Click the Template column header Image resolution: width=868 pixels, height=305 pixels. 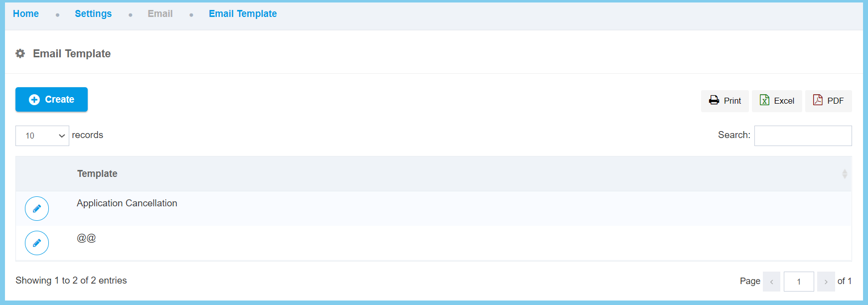[97, 174]
